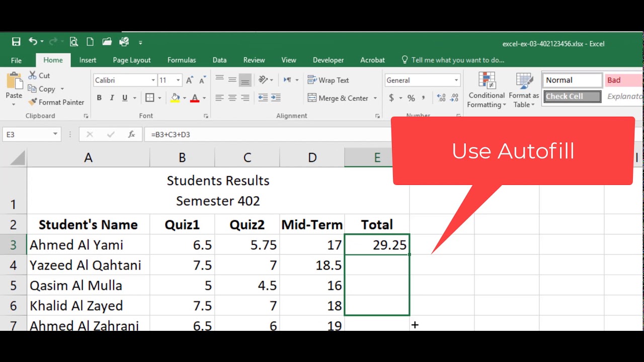
Task: Toggle Wrap Text
Action: click(328, 80)
